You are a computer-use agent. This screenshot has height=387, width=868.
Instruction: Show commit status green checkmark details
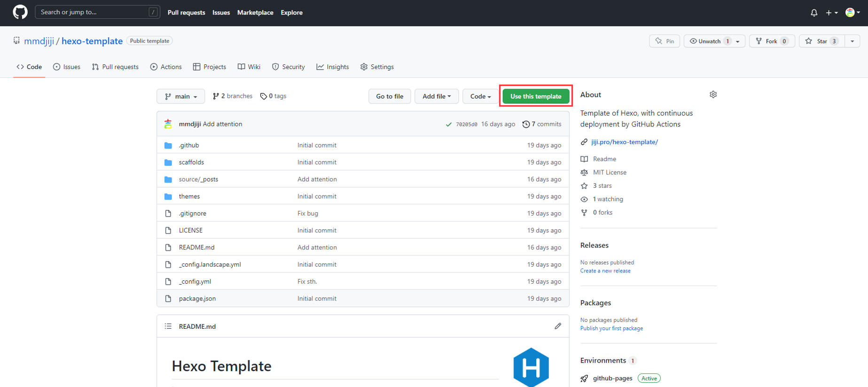448,124
